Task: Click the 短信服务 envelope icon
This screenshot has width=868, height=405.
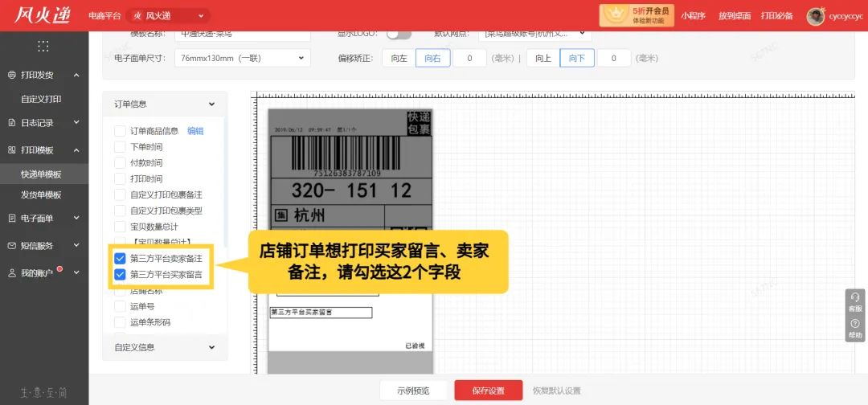Action: (11, 245)
